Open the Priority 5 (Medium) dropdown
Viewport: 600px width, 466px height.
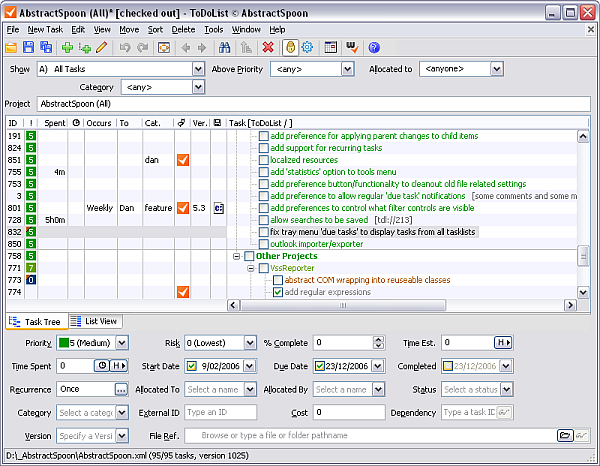(x=122, y=343)
